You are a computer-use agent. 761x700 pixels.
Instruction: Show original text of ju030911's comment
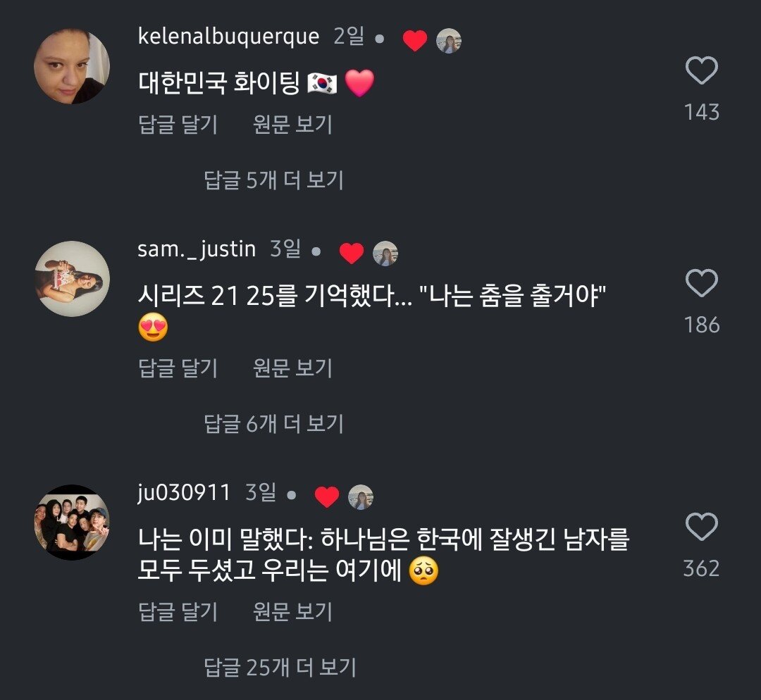(x=292, y=612)
